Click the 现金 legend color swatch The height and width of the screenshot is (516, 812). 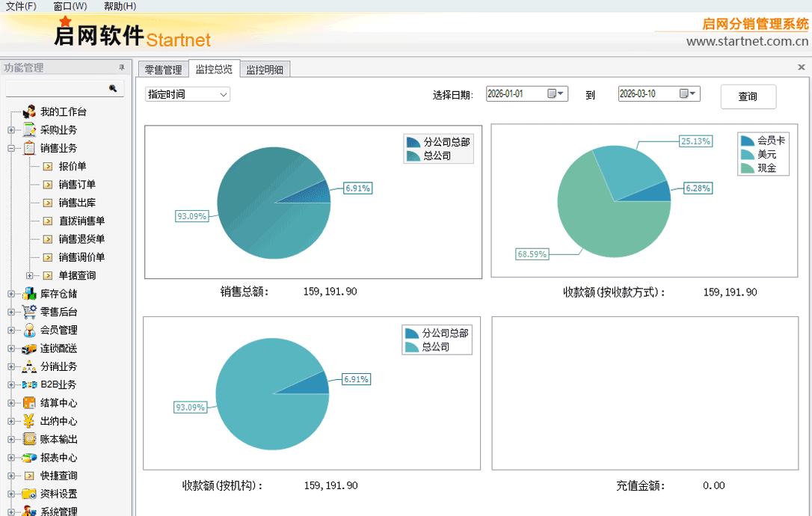(x=747, y=168)
